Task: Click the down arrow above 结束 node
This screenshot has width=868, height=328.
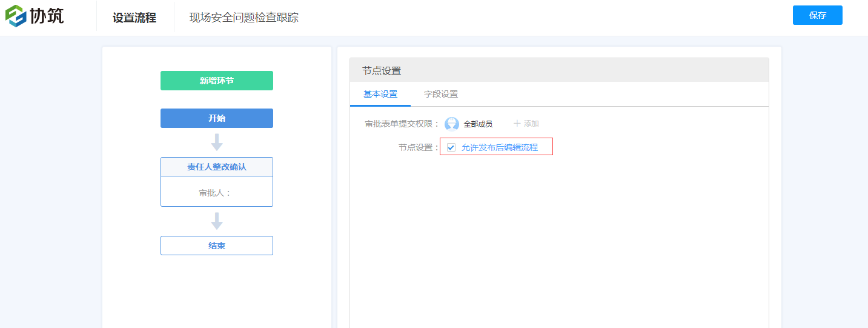Action: [x=217, y=221]
